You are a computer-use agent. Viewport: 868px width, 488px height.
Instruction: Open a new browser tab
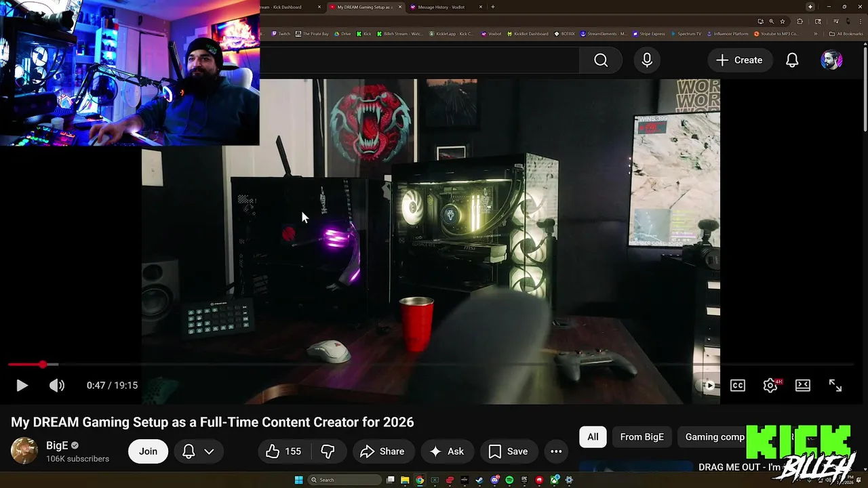click(493, 7)
